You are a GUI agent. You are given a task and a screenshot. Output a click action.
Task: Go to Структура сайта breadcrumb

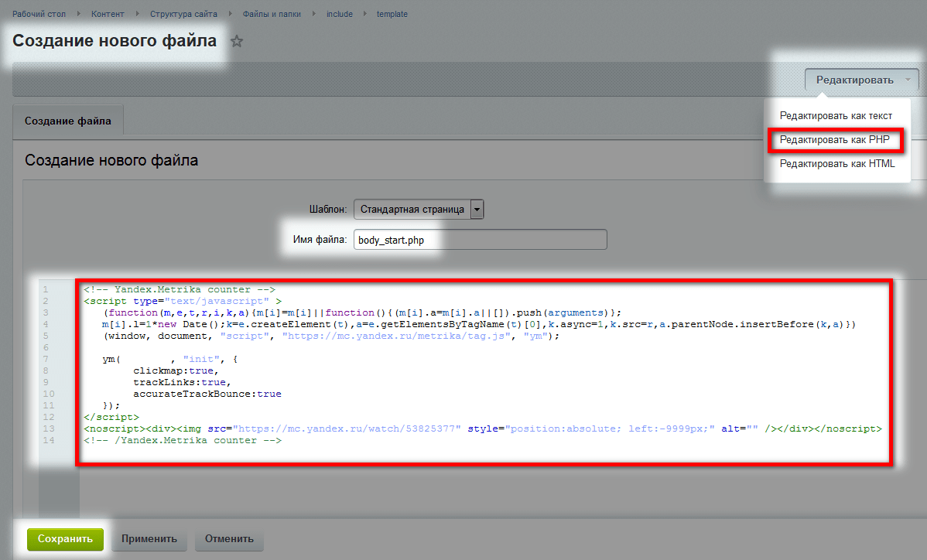pyautogui.click(x=183, y=14)
